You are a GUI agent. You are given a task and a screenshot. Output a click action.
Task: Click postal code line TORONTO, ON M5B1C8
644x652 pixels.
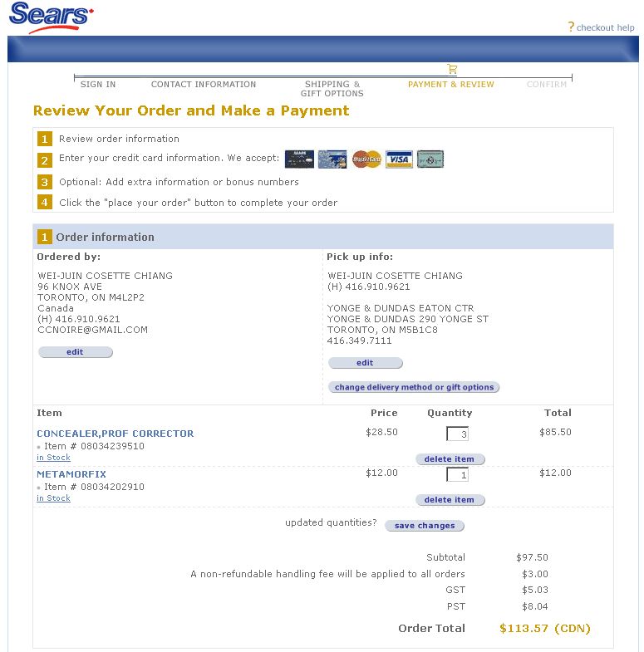(x=382, y=330)
